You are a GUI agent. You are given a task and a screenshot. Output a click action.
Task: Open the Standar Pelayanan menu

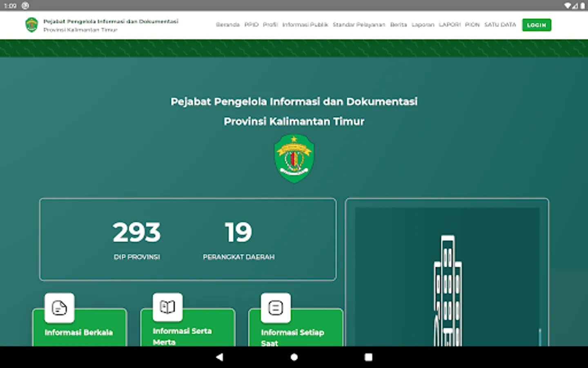coord(359,25)
